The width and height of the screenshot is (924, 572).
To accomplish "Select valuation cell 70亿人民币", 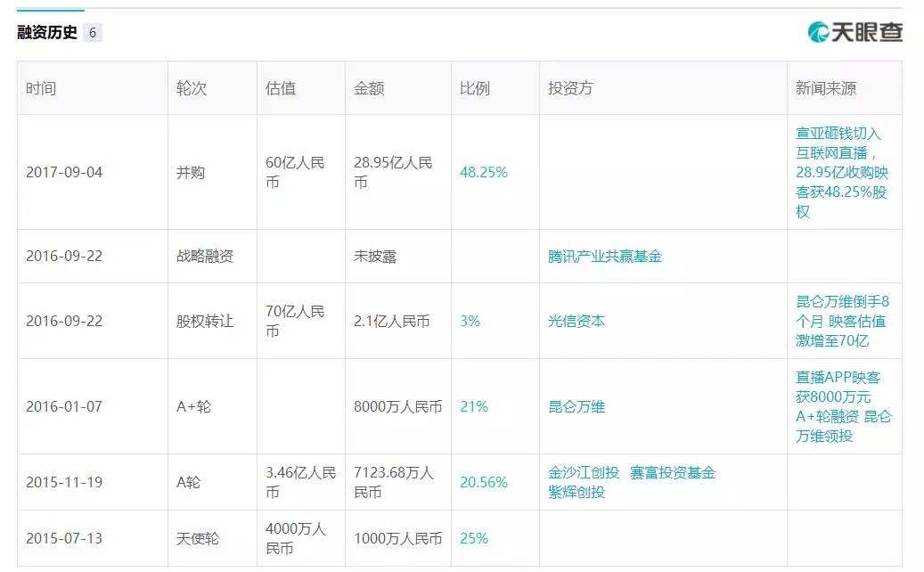I will [295, 321].
